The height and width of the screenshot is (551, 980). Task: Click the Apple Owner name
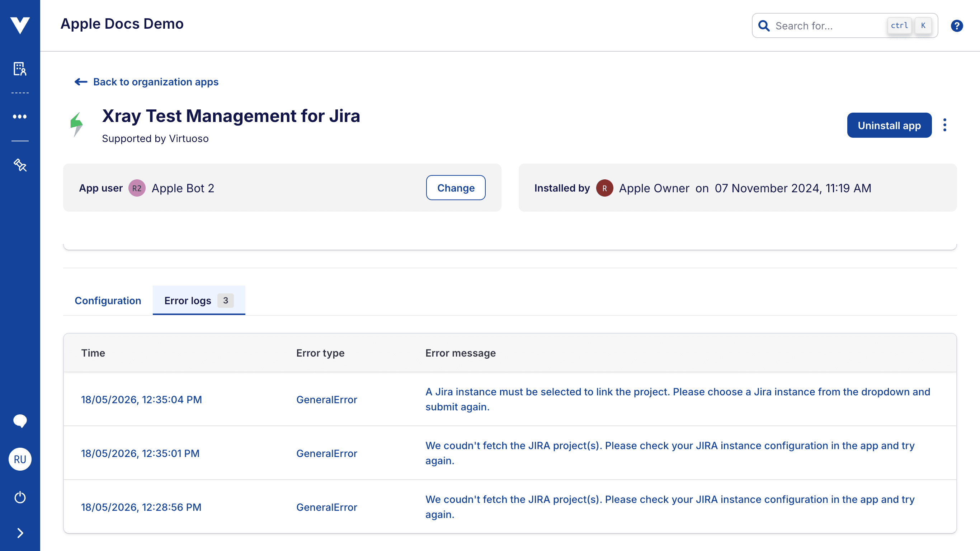click(x=654, y=188)
